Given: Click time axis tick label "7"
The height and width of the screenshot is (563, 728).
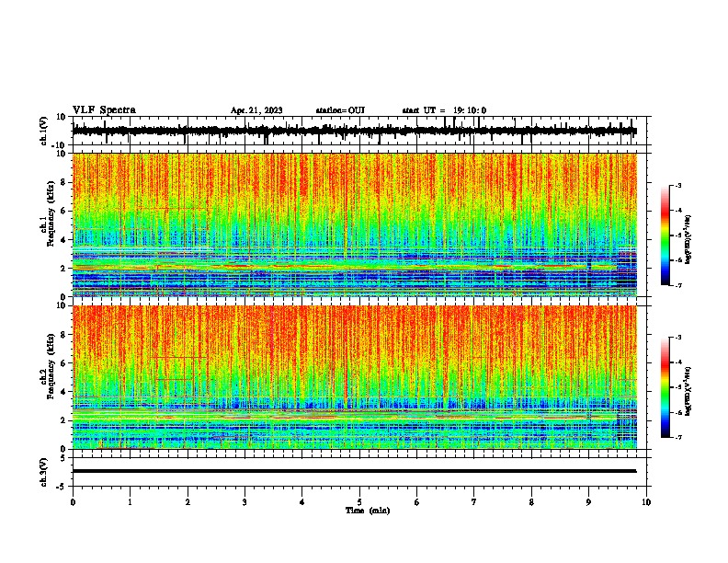Looking at the screenshot, I should click(474, 502).
